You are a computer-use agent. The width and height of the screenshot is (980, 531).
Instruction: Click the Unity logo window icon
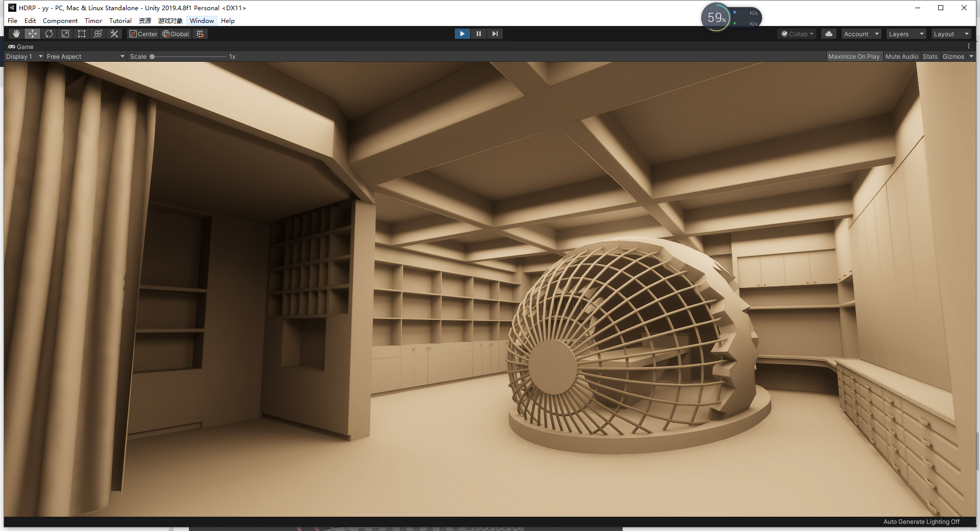pos(12,8)
